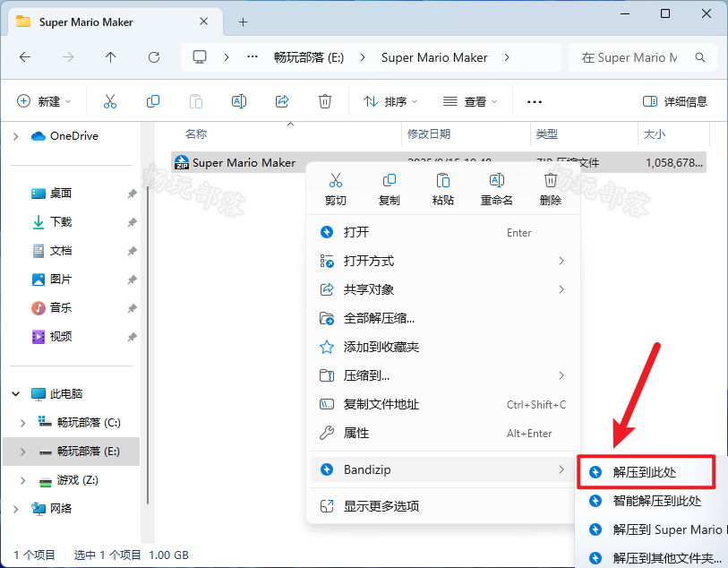This screenshot has height=568, width=728.
Task: Click the 畅玩部落 (E:) breadcrumb in the address bar
Action: tap(309, 57)
